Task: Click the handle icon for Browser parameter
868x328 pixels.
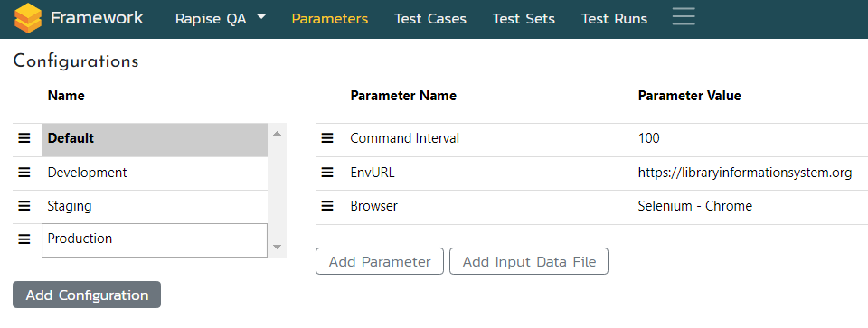Action: (x=327, y=206)
